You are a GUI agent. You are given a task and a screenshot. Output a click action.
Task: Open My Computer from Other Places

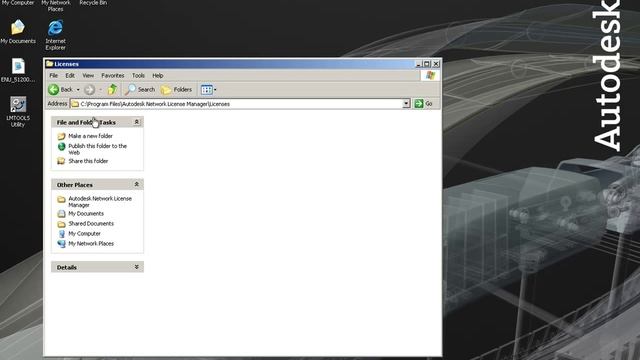(x=84, y=233)
